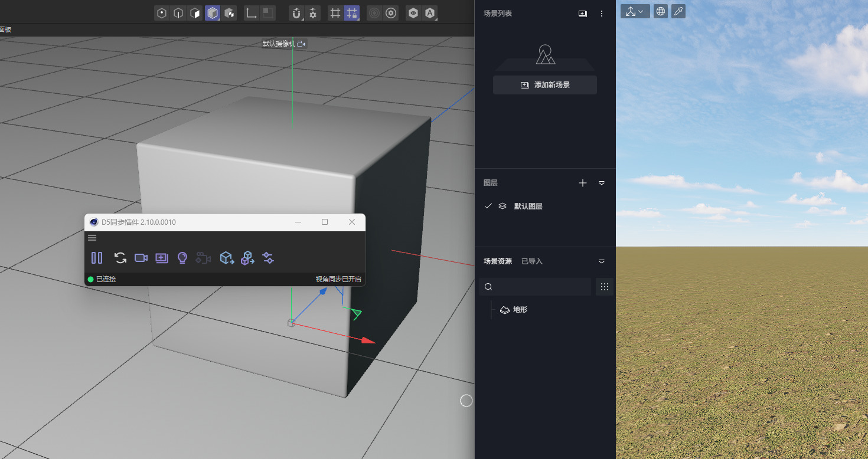
Task: Click the stacked cubes export icon
Action: 247,258
